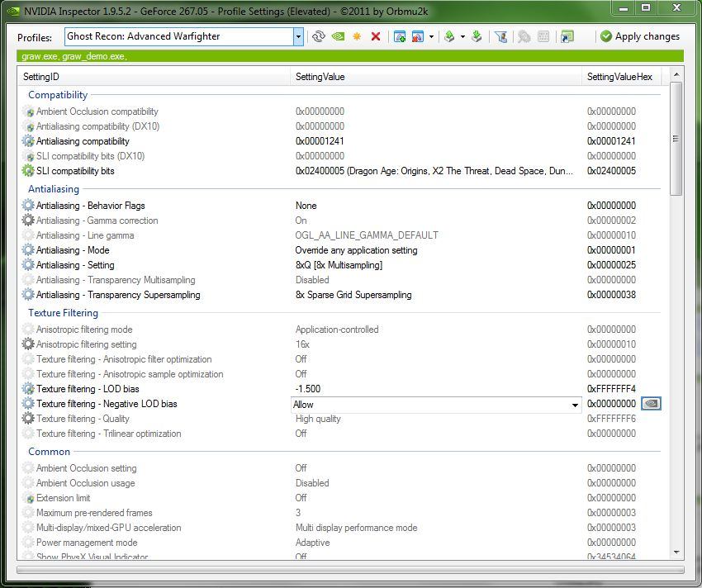Image resolution: width=702 pixels, height=588 pixels.
Task: Click the '8xQ [8x Multisampling]' value
Action: 339,264
